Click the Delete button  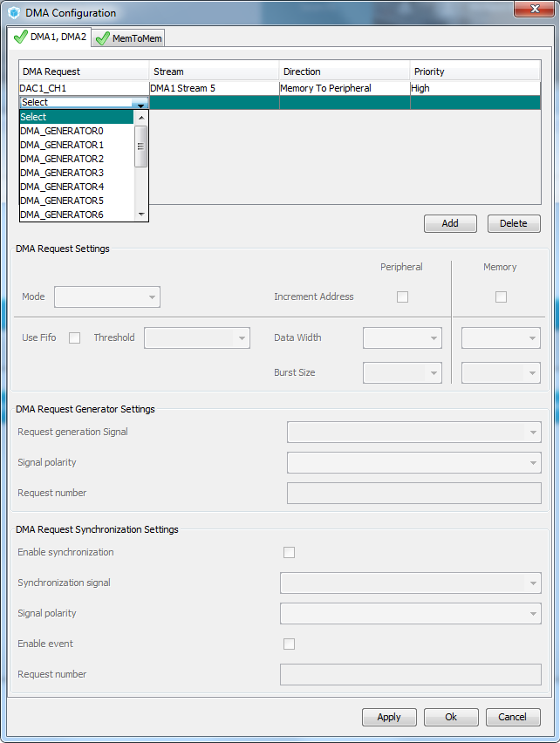pyautogui.click(x=514, y=223)
